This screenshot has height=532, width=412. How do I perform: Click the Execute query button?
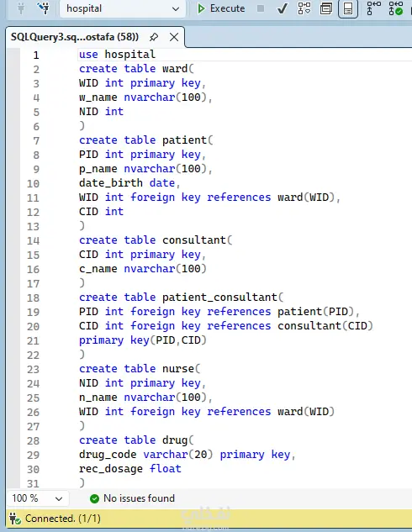tap(221, 8)
